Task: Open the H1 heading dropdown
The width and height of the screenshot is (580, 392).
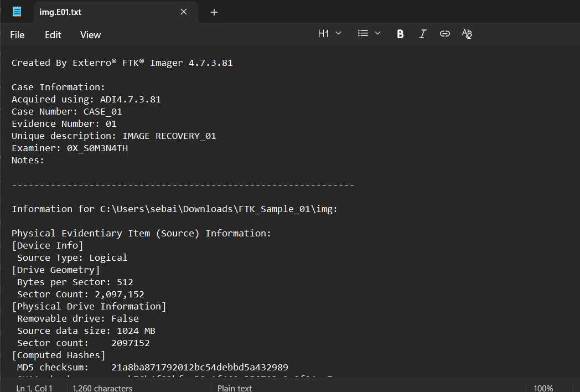Action: pos(329,34)
